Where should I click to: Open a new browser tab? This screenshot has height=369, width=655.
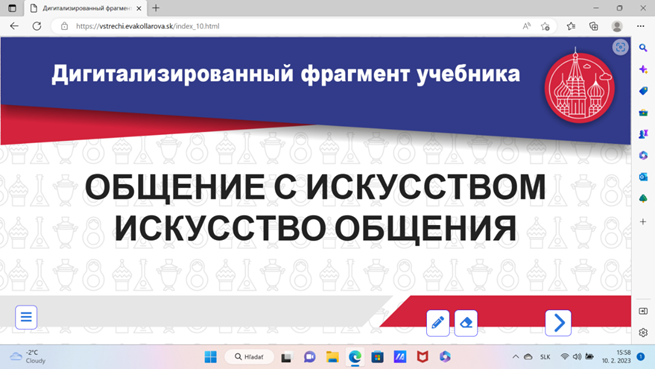pyautogui.click(x=156, y=8)
